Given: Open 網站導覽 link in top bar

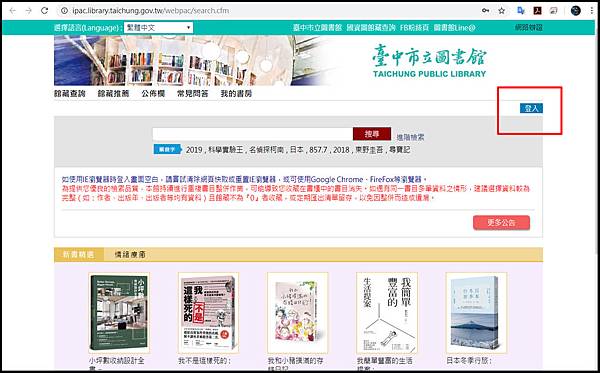Looking at the screenshot, I should click(x=529, y=28).
